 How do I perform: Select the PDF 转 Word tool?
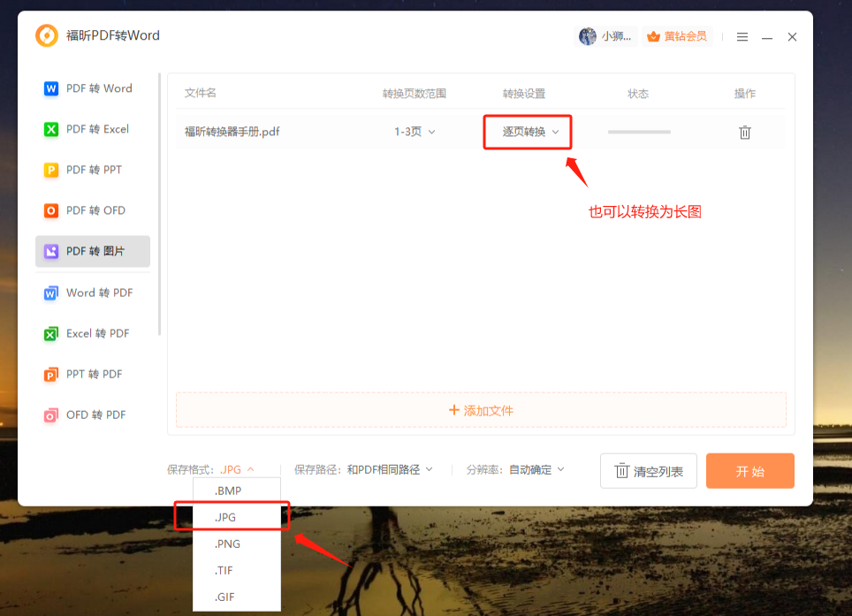(92, 88)
